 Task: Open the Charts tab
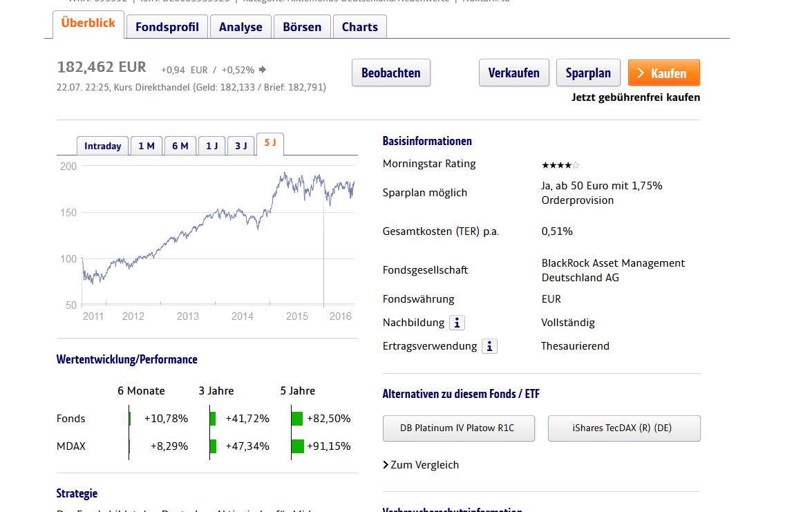click(360, 27)
